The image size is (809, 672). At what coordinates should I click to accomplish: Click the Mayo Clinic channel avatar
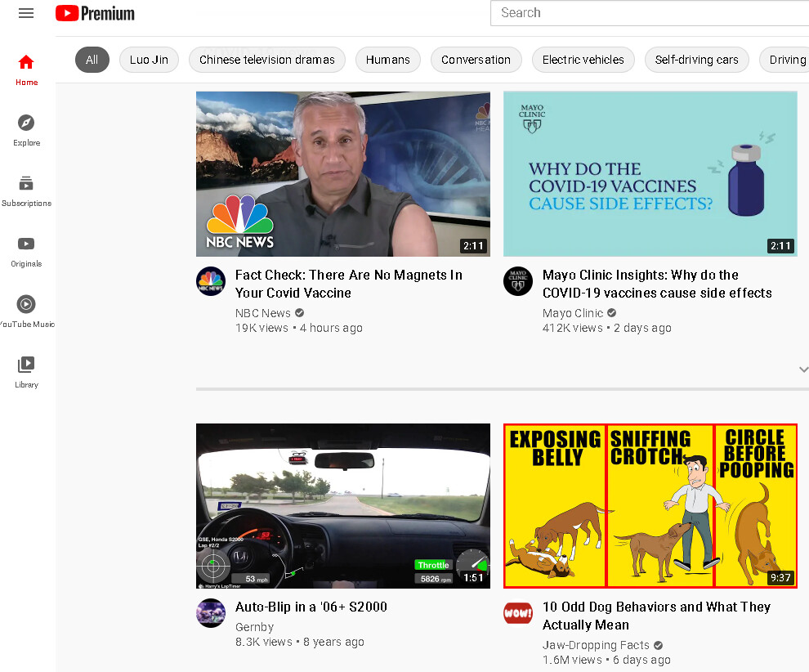(x=518, y=281)
